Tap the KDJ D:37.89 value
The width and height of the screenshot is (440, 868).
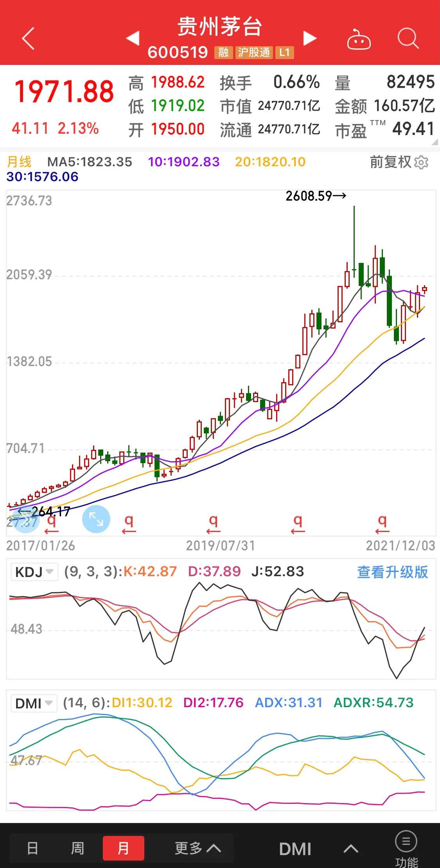[x=214, y=571]
